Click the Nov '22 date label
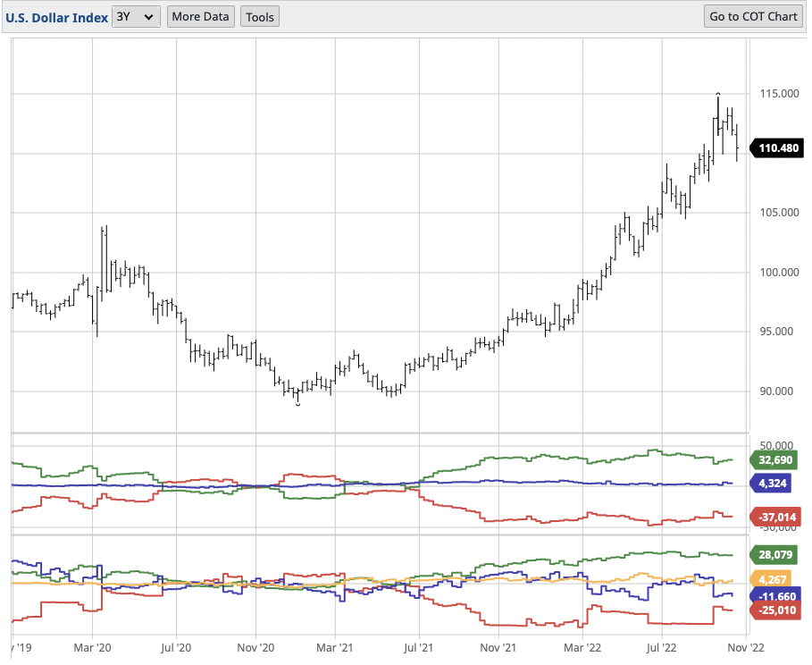Image resolution: width=812 pixels, height=665 pixels. [x=746, y=647]
